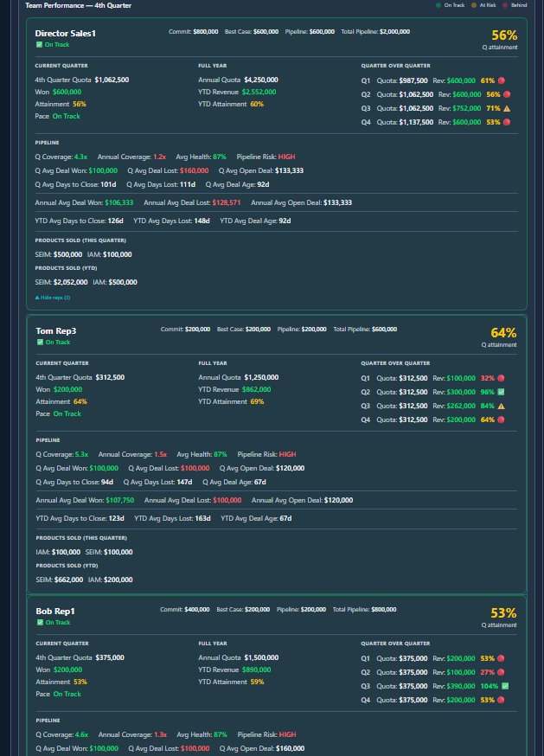Click Tom Rep3 64% Q attainment value

pos(503,333)
